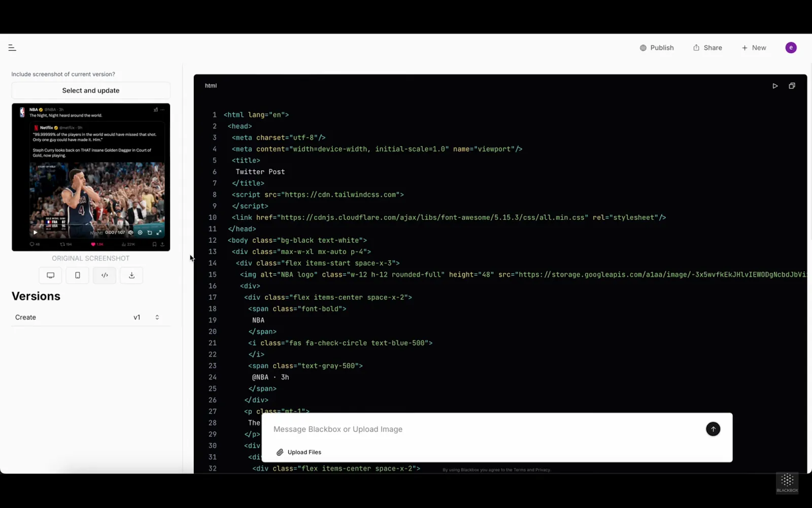
Task: Download the generated code
Action: coord(131,275)
